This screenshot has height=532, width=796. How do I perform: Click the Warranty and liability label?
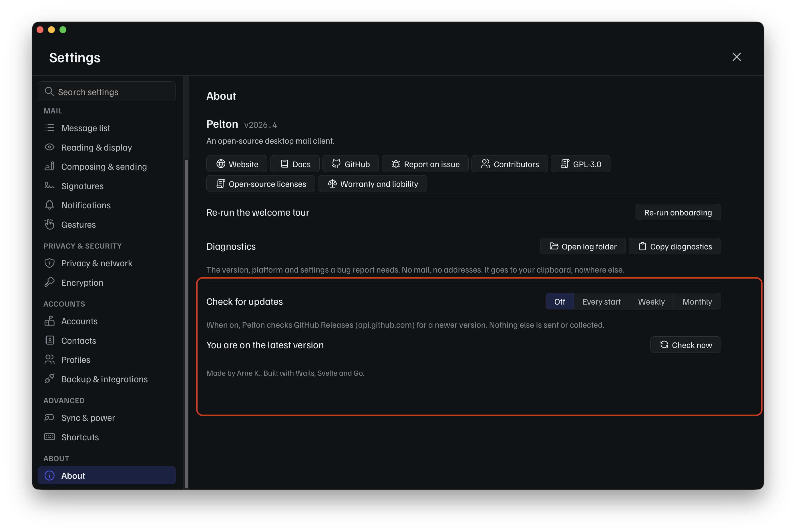379,184
